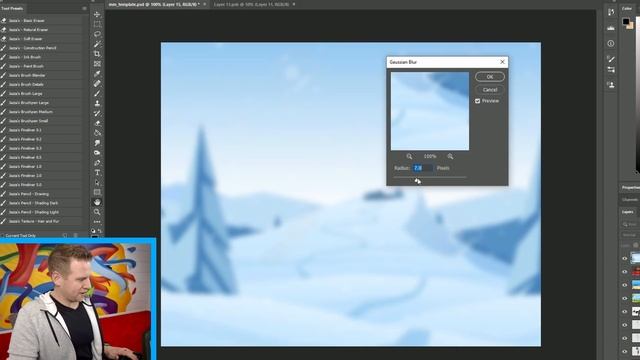Open the Histogram panel icon

coord(611,28)
